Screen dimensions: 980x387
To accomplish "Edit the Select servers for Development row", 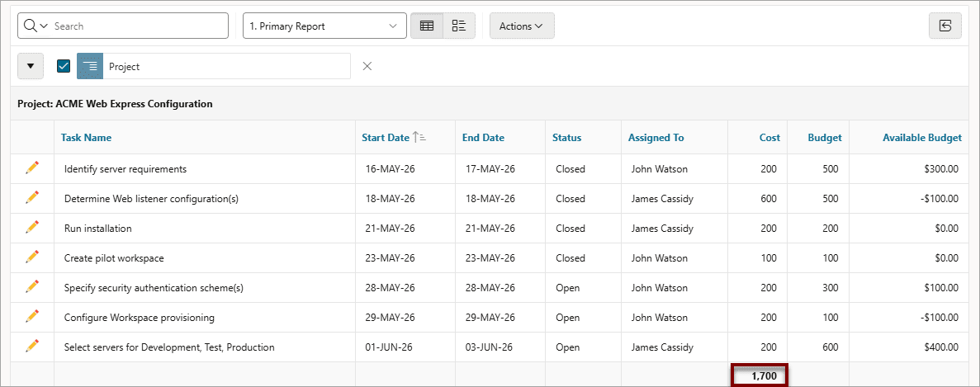I will pyautogui.click(x=32, y=347).
